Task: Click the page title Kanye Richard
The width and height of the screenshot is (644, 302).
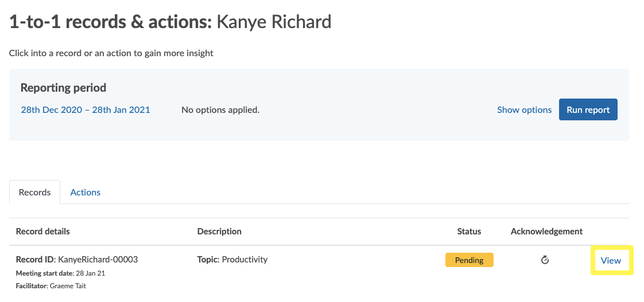Action: (x=274, y=22)
